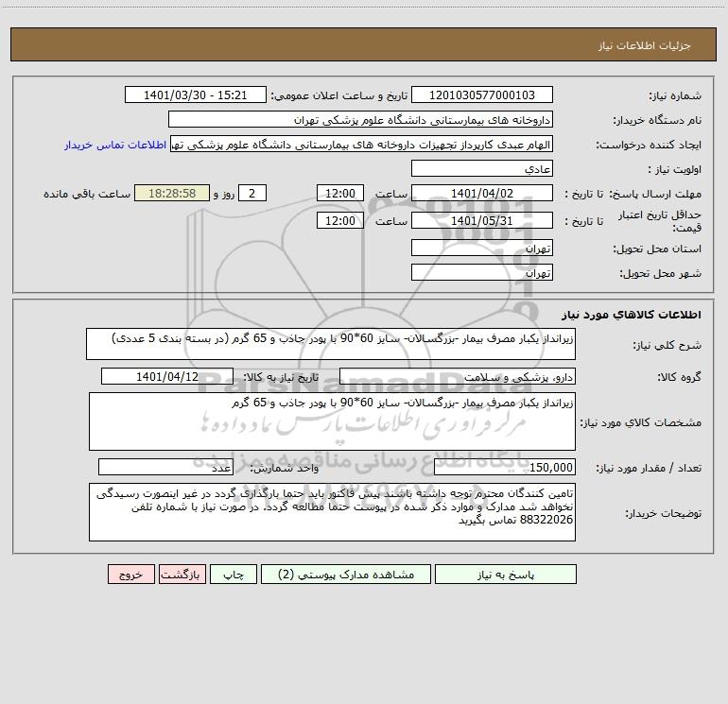Click the شماره نیاز field 1201030577000103
The image size is (728, 704).
tap(482, 94)
